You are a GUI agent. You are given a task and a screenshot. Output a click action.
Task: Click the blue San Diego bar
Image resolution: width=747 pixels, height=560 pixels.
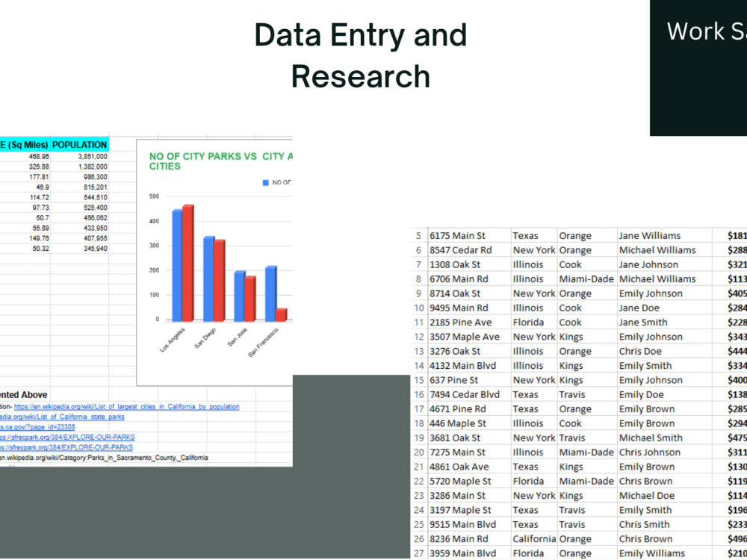coord(208,279)
